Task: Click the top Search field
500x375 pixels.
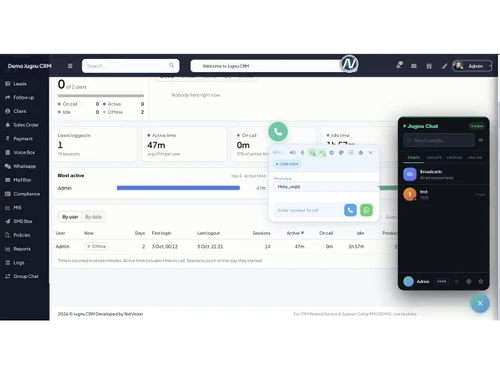Action: pos(131,66)
